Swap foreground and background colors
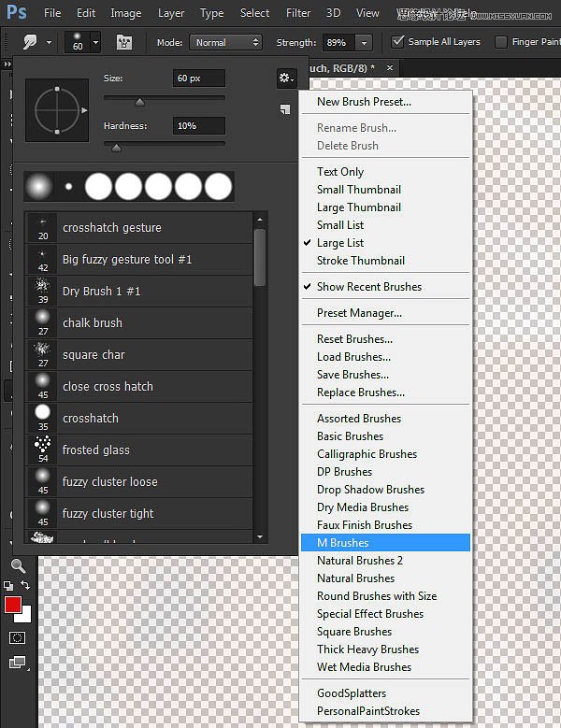 click(25, 585)
